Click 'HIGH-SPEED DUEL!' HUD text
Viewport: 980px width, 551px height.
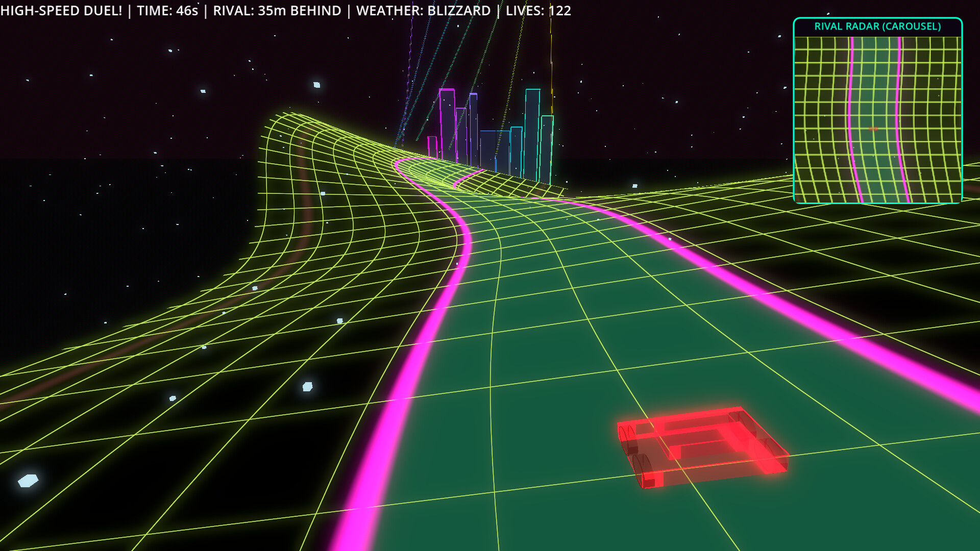(61, 11)
